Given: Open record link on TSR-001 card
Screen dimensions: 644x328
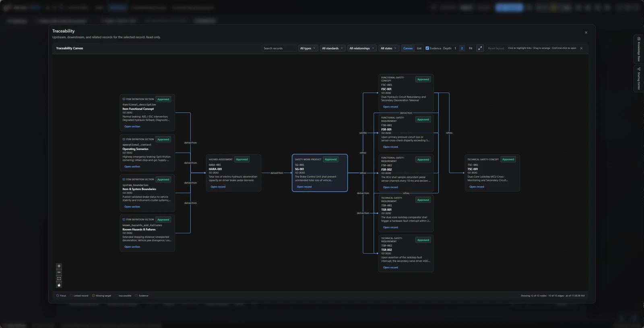Looking at the screenshot, I should [390, 227].
